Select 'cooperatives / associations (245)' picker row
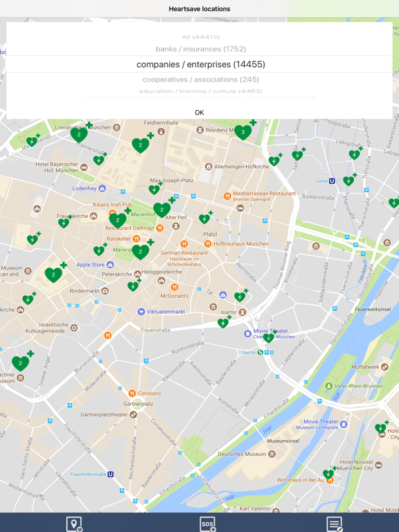 point(200,80)
